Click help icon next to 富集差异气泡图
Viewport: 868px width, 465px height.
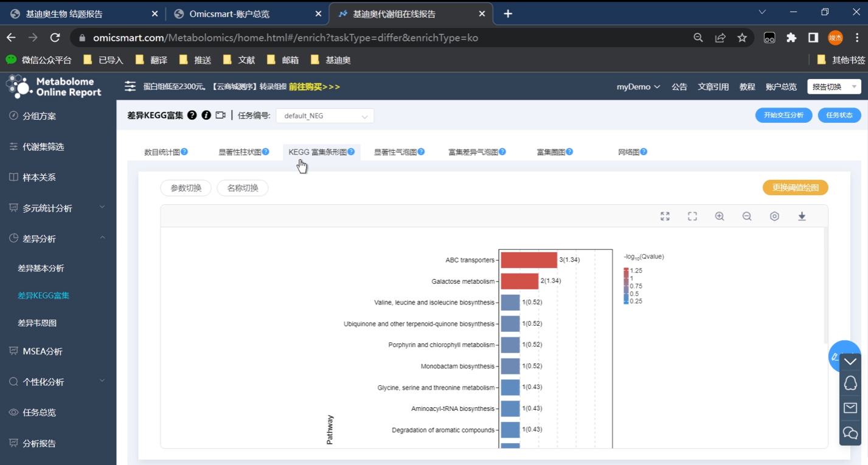click(x=502, y=152)
